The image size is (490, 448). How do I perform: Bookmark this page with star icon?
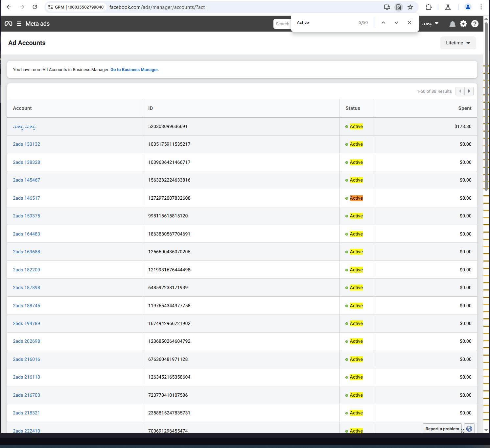click(410, 7)
